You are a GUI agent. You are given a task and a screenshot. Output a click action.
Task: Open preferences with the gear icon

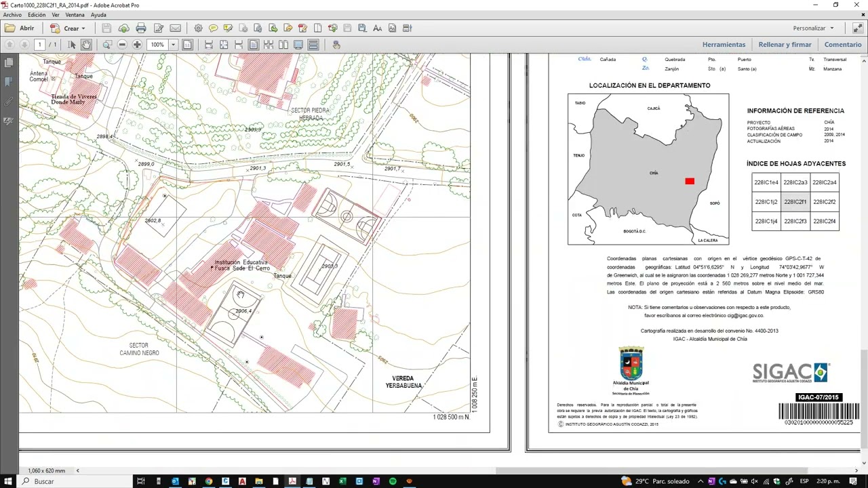[198, 28]
